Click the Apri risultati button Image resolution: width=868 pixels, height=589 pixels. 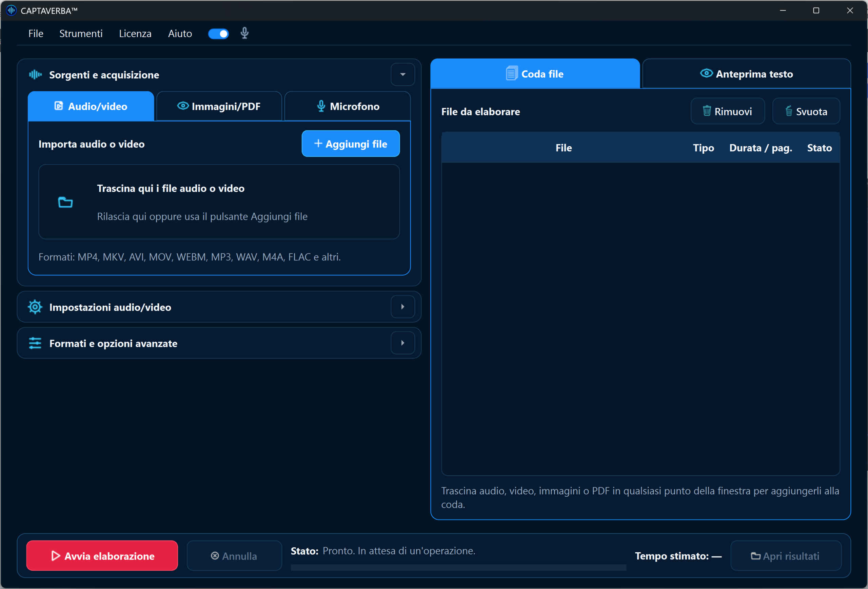pos(786,556)
